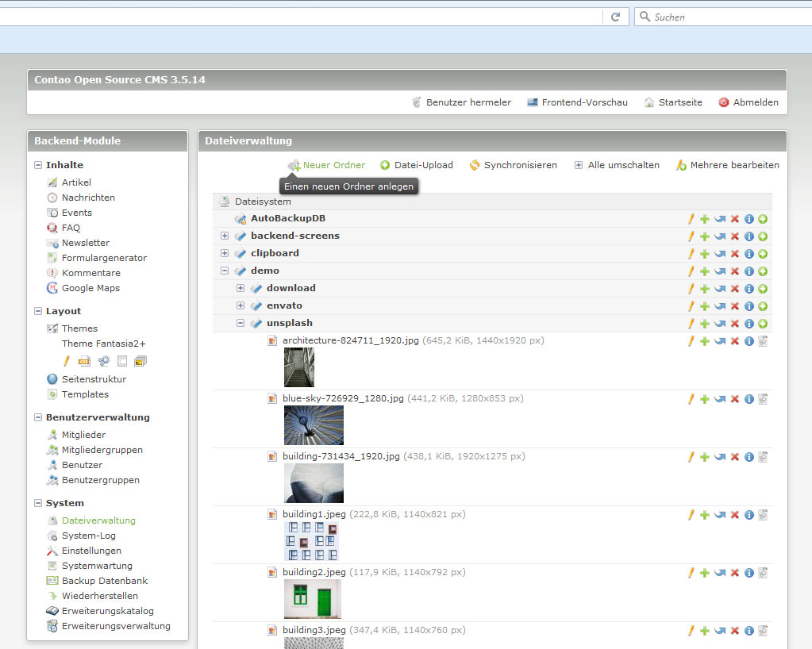
Task: Collapse the demo folder
Action: pos(225,271)
